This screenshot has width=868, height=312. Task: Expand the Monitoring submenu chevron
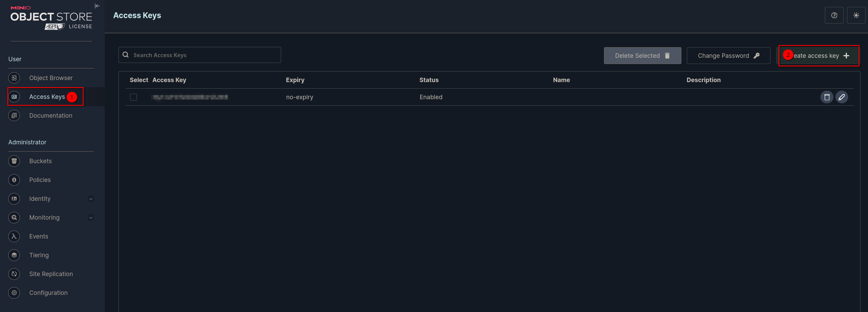tap(91, 218)
